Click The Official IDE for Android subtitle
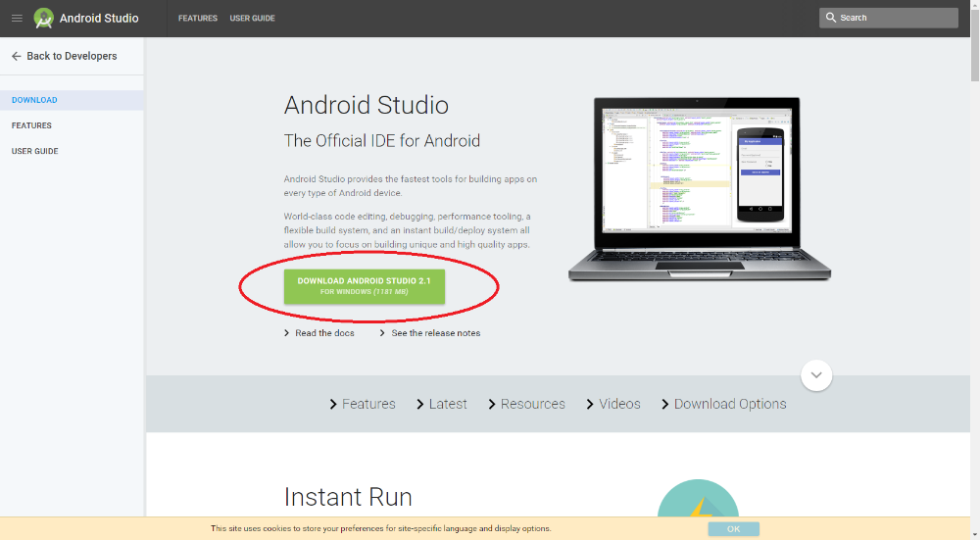Viewport: 980px width, 540px height. pyautogui.click(x=382, y=140)
